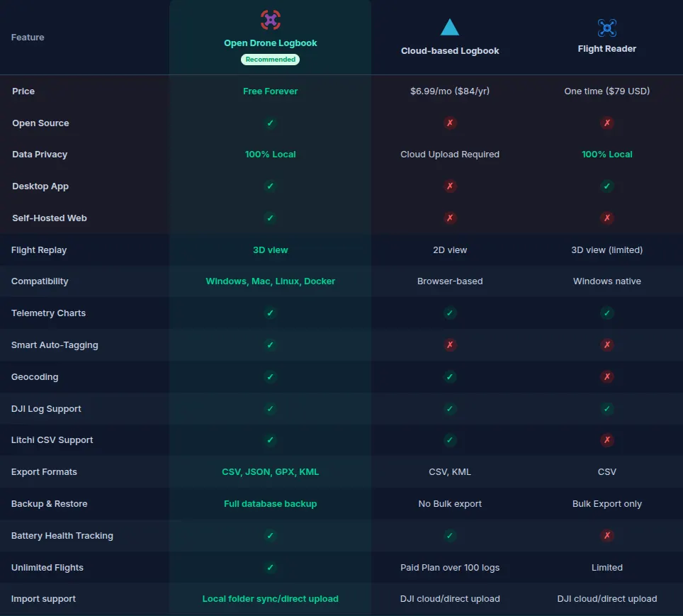Click Self-Hosted Web checkmark for Open Drone Logbook
Viewport: 683px width, 616px height.
tap(270, 218)
